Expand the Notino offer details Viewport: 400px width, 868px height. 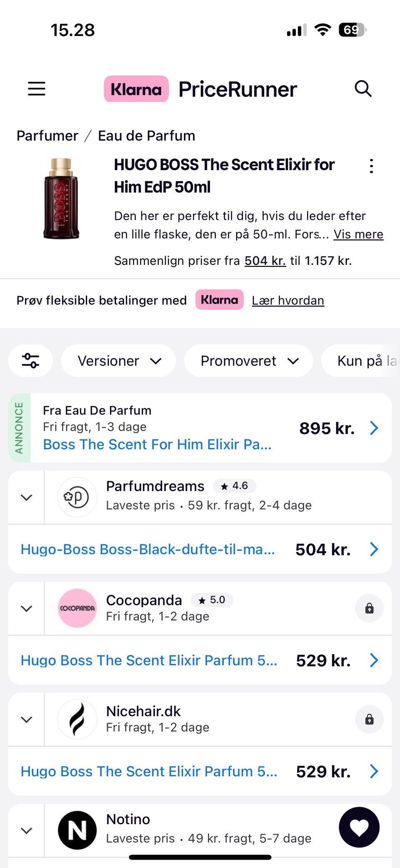(27, 830)
